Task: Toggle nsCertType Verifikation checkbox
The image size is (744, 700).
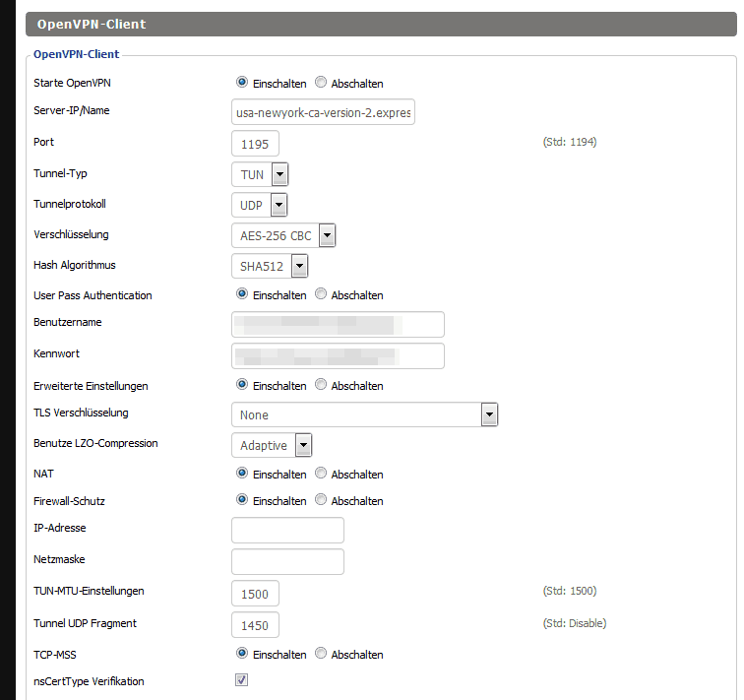Action: (x=241, y=679)
